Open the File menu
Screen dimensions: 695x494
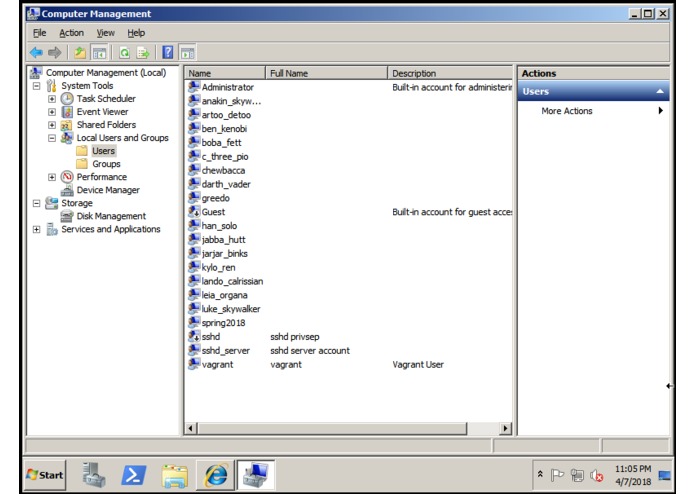(39, 33)
